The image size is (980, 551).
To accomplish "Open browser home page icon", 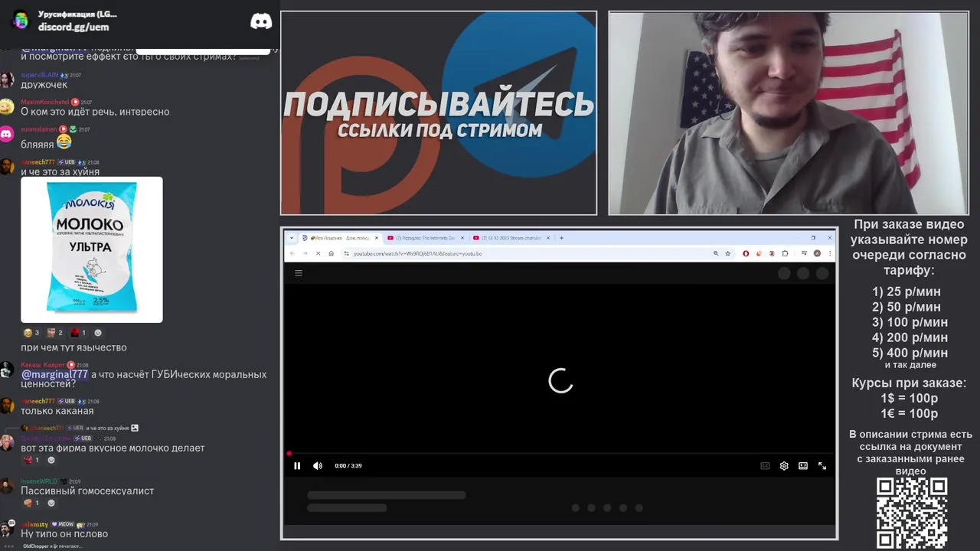I will coord(331,253).
